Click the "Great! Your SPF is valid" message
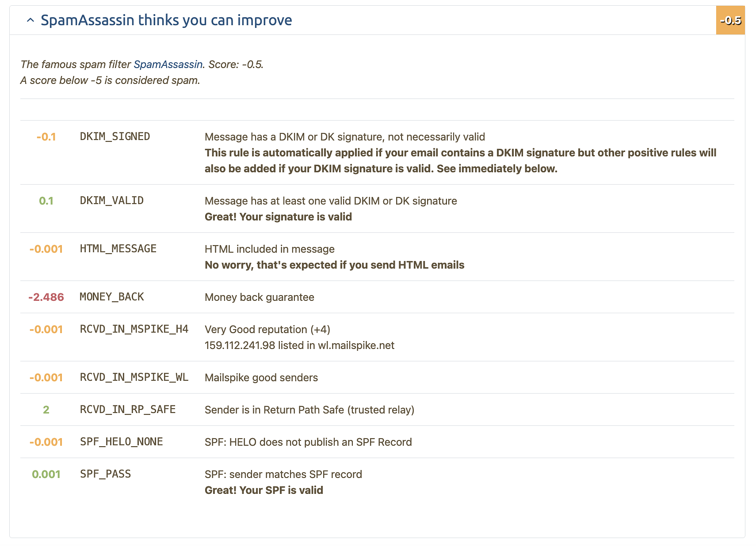The image size is (756, 546). click(264, 490)
